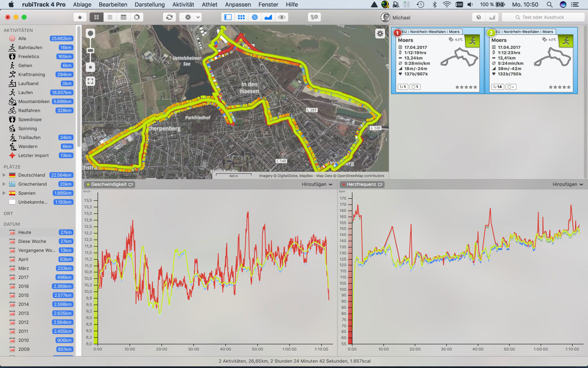
Task: Open Time Machine menu bar icon
Action: click(x=421, y=4)
